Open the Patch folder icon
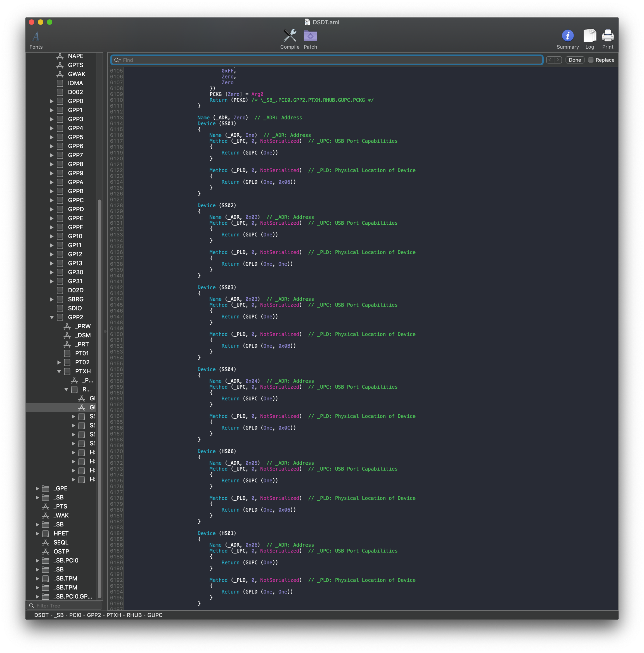The width and height of the screenshot is (644, 653). click(x=310, y=36)
